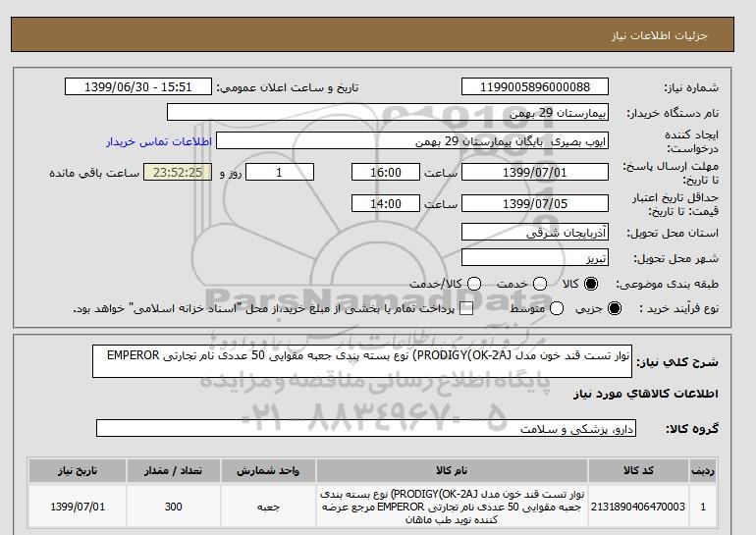
Task: Click the price validity date 1399/07/05 field
Action: 535,203
